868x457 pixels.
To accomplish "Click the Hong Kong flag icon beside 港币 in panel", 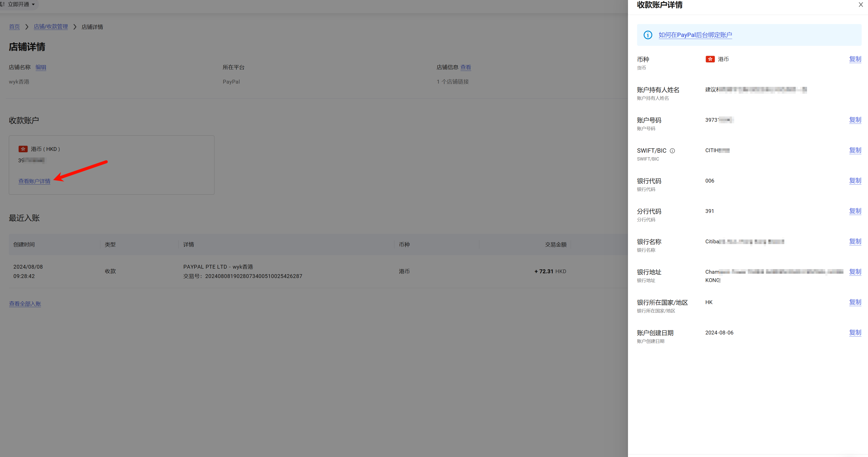I will [710, 59].
